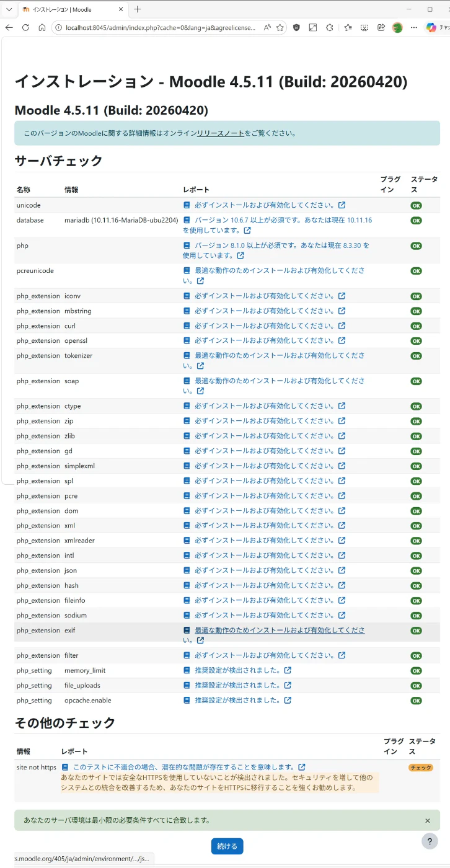This screenshot has width=450, height=868.
Task: Dismiss the server environment success alert
Action: pos(428,820)
